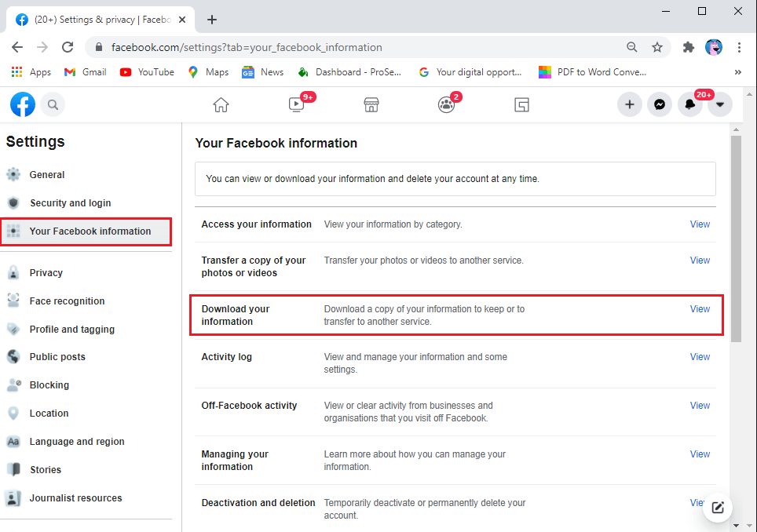This screenshot has width=757, height=532.
Task: Click the Download your information row title
Action: point(236,315)
